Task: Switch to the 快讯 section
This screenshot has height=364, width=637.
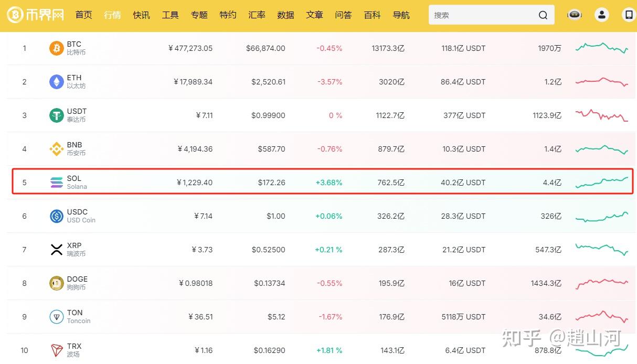Action: click(141, 15)
